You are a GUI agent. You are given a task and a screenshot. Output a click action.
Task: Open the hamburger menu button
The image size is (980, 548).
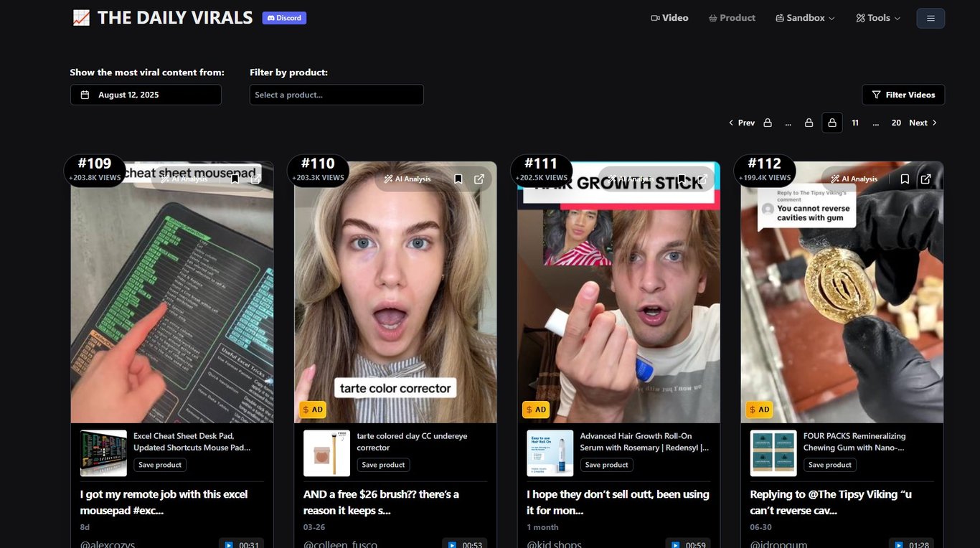point(930,18)
